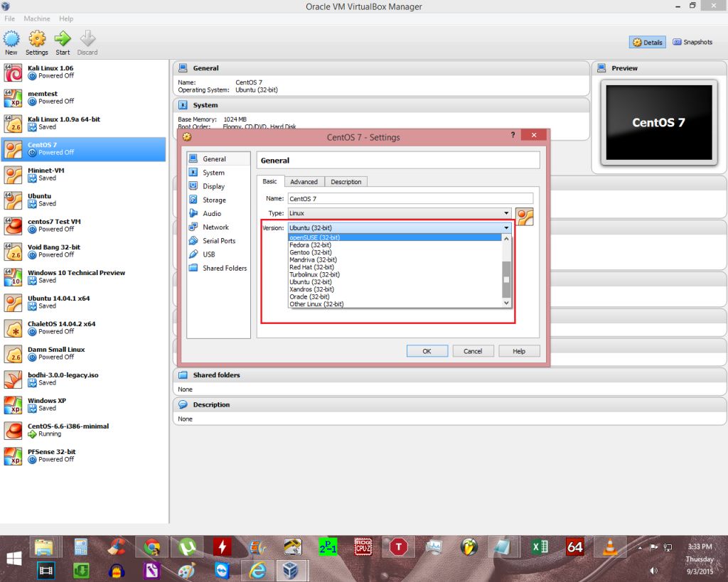Open the Machine menu

36,18
